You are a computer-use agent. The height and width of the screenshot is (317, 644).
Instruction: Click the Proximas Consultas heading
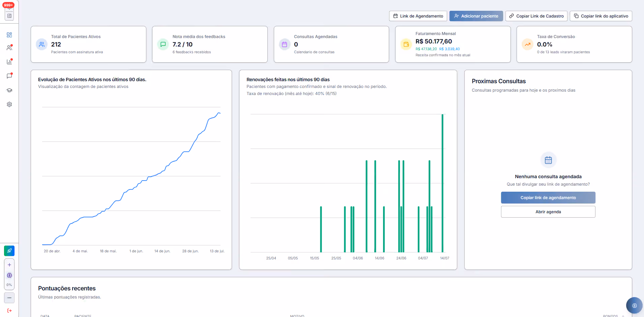[x=499, y=81]
